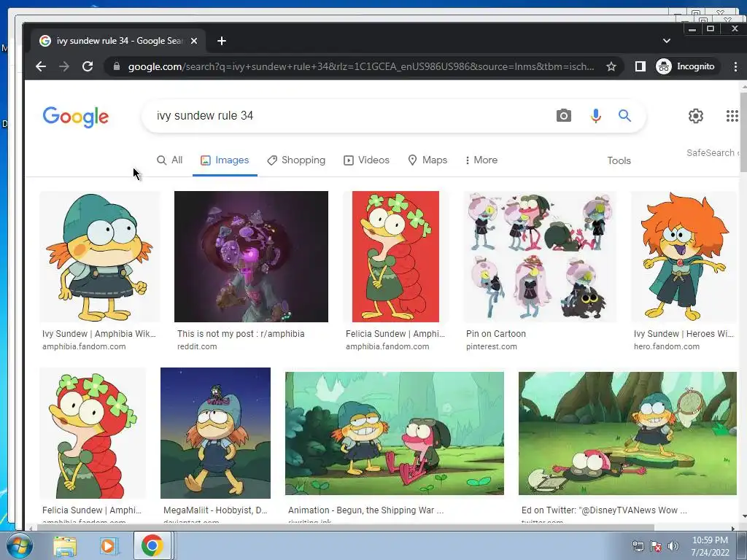The height and width of the screenshot is (560, 747).
Task: Click the blue magnifier search button
Action: point(624,116)
